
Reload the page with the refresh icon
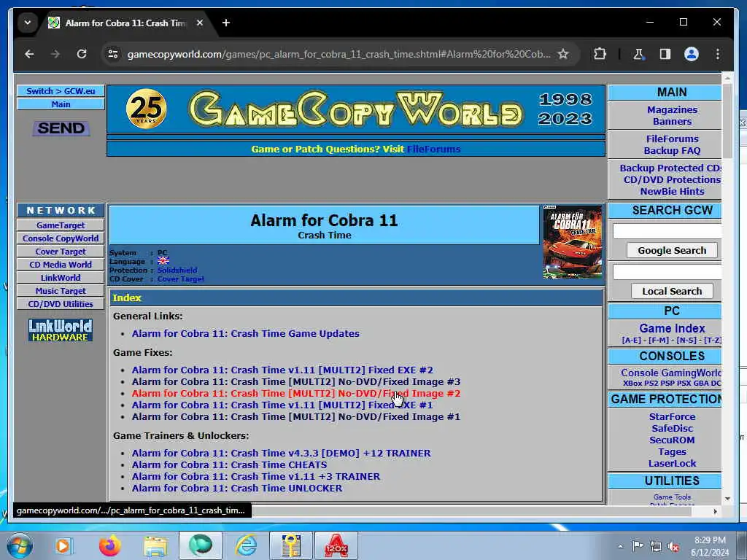(x=82, y=54)
